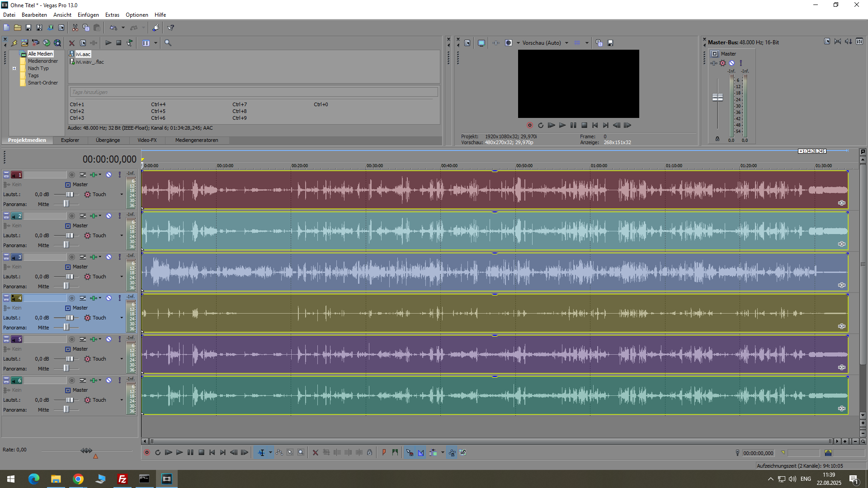Click the Tags hinzufügen input field
The height and width of the screenshot is (488, 868).
click(x=253, y=92)
